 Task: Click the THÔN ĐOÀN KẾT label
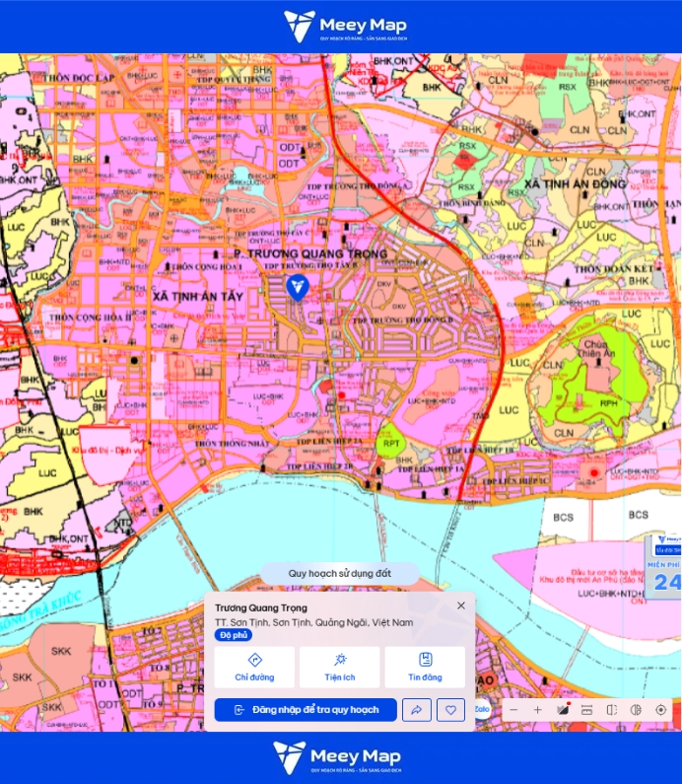point(614,269)
